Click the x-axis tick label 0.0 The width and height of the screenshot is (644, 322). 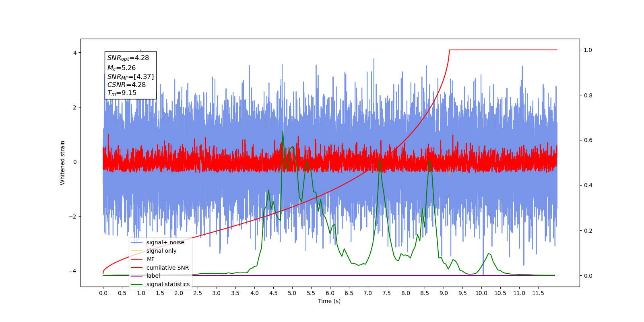pyautogui.click(x=103, y=293)
